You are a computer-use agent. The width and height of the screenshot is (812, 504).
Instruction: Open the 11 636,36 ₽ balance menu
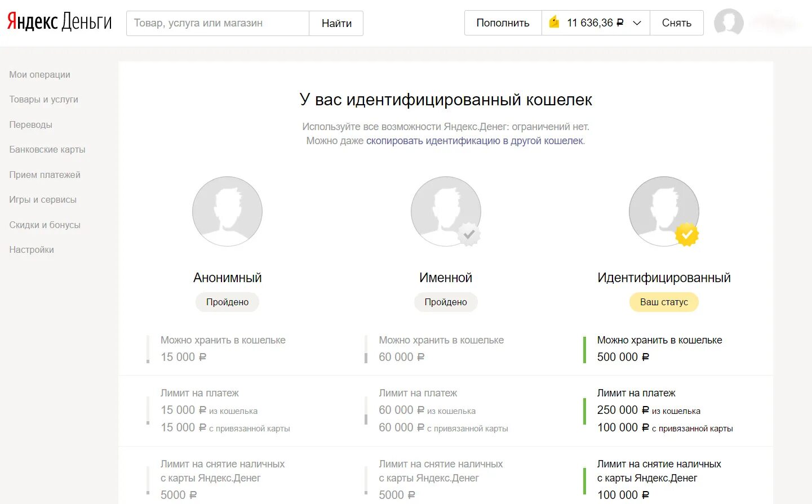coord(596,23)
